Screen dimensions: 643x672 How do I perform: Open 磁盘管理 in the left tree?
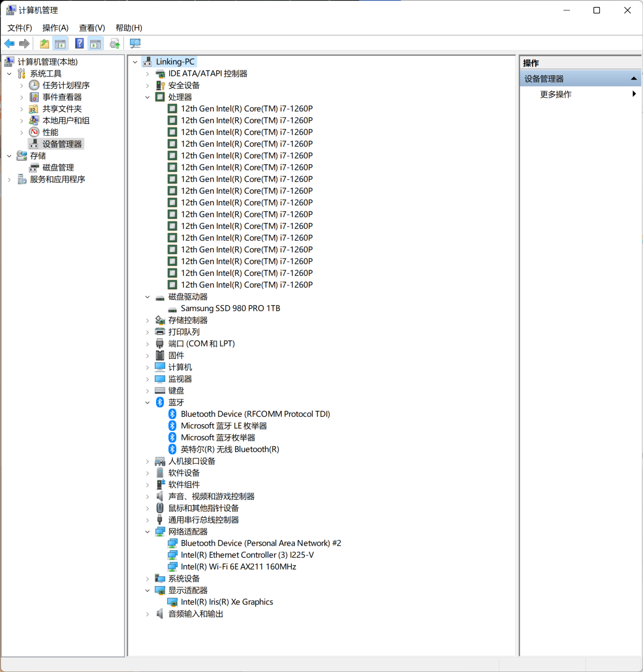coord(58,167)
